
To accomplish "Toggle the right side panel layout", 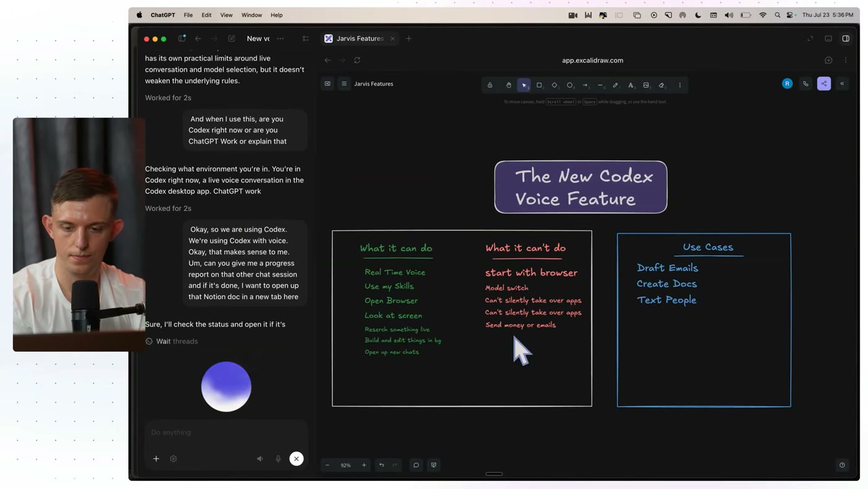I will pos(846,38).
